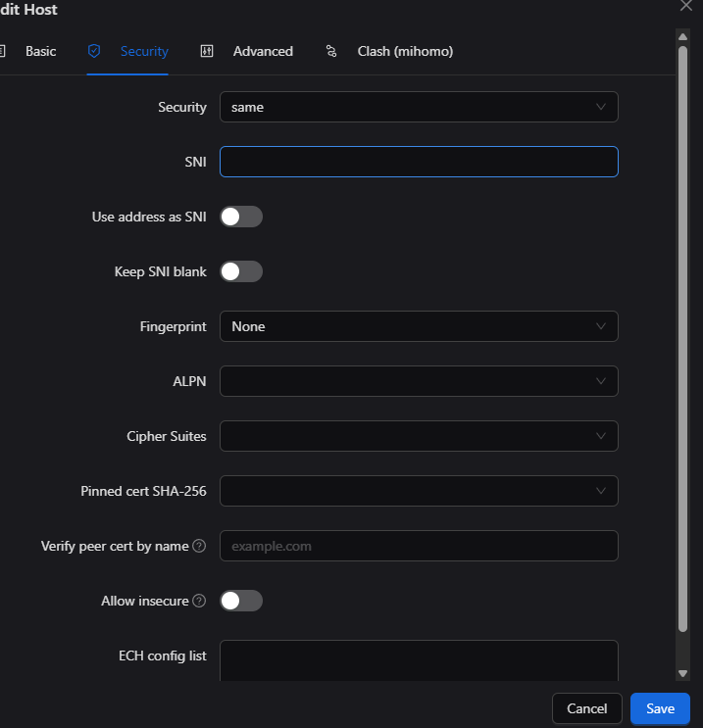Click the Cipher Suites label
The width and height of the screenshot is (703, 728).
[x=167, y=436]
